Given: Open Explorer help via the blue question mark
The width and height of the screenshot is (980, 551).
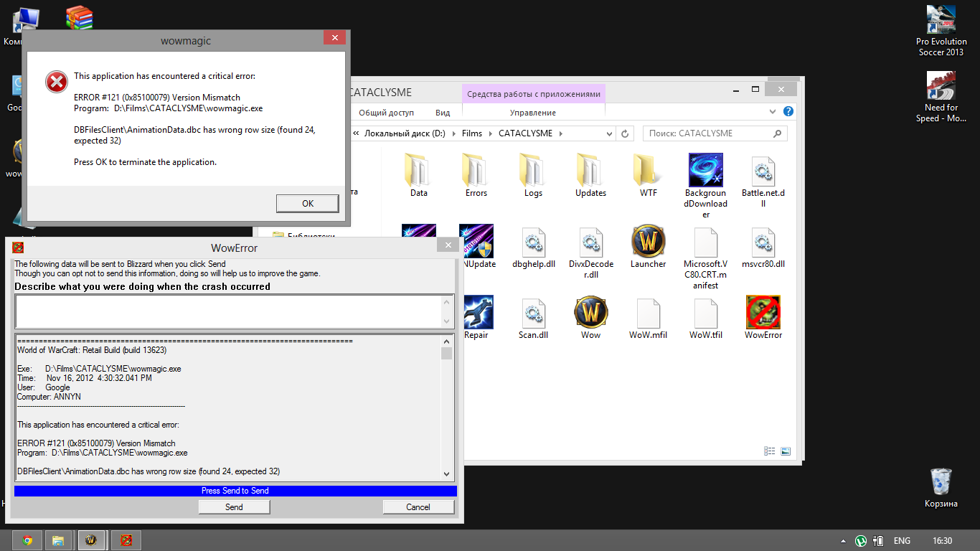Looking at the screenshot, I should 788,112.
